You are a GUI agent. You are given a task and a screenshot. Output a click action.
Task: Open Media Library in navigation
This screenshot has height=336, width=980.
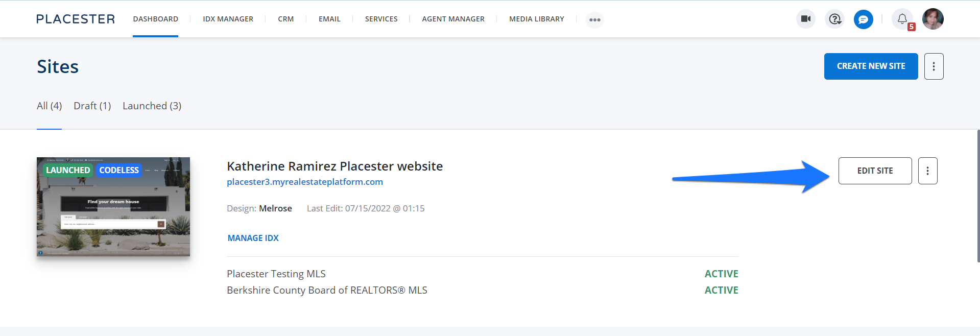pos(536,19)
